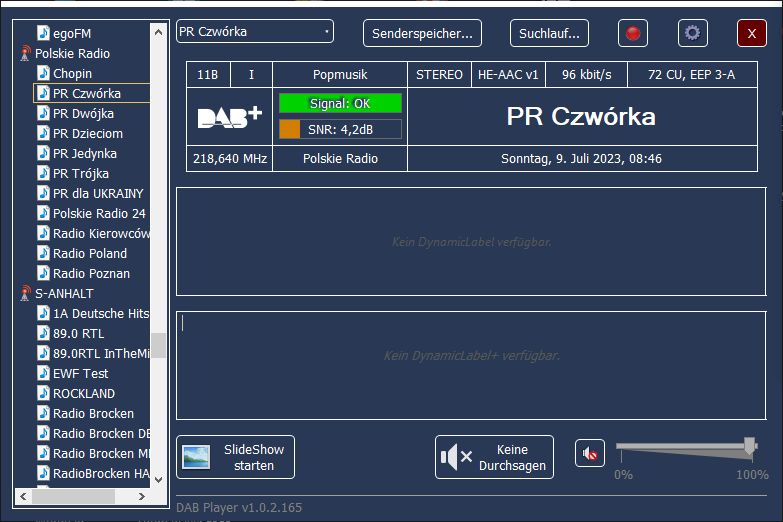Screen dimensions: 783x522
Task: Click the S-ANHALT ensemble antenna icon
Action: pos(25,293)
